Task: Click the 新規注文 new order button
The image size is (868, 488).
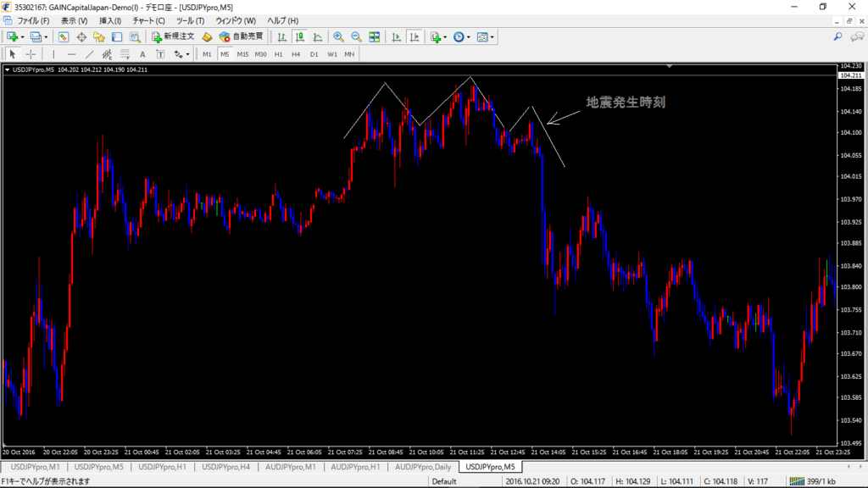Action: [x=173, y=37]
